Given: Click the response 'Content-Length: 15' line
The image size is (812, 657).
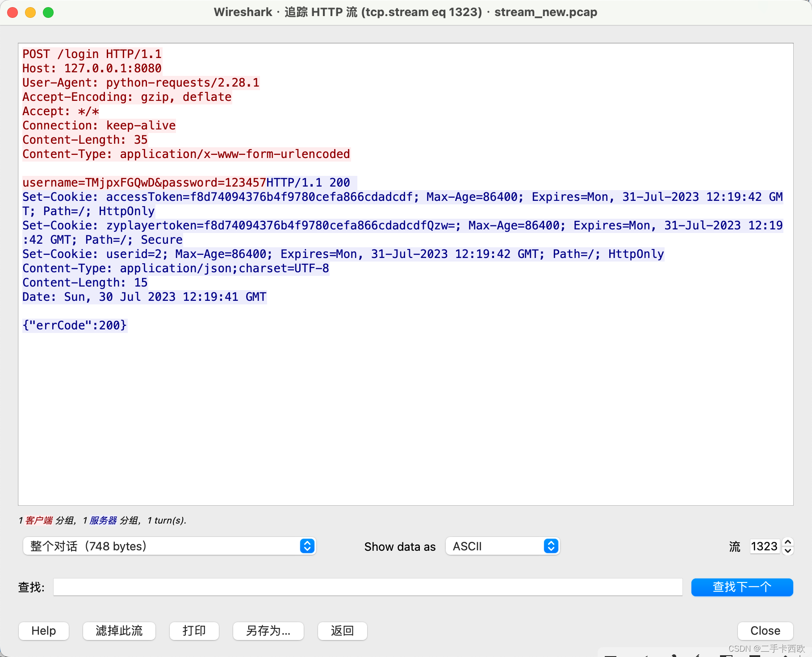Looking at the screenshot, I should point(85,283).
